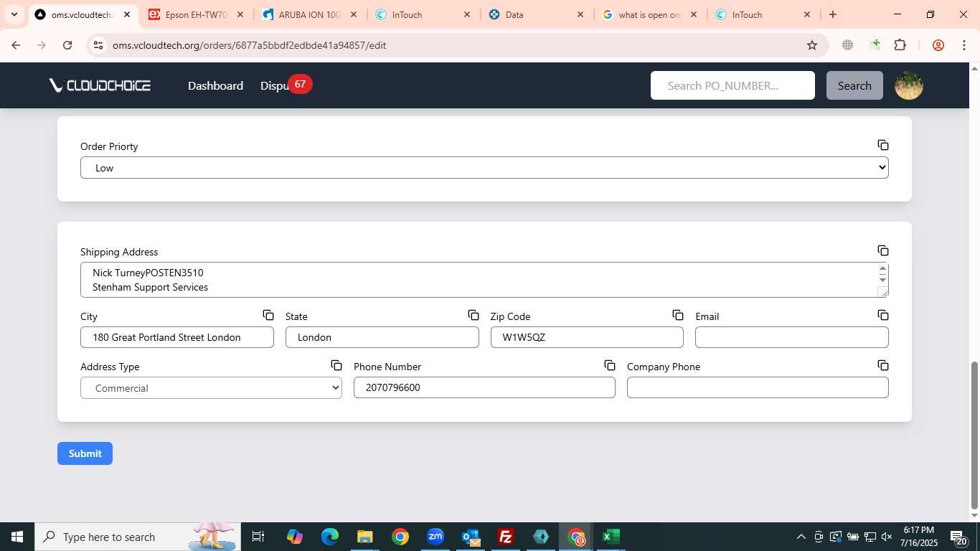The width and height of the screenshot is (980, 551).
Task: Expand Order Priority dropdown showing Low
Action: 484,168
